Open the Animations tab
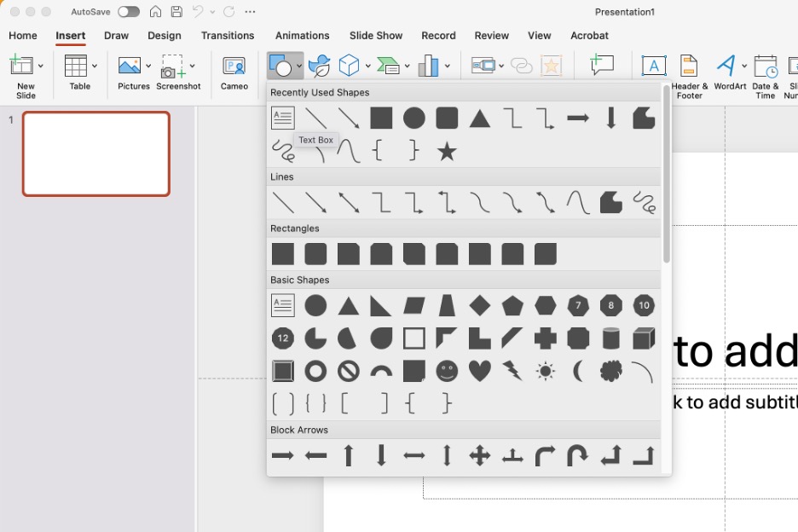Image resolution: width=798 pixels, height=532 pixels. (302, 36)
